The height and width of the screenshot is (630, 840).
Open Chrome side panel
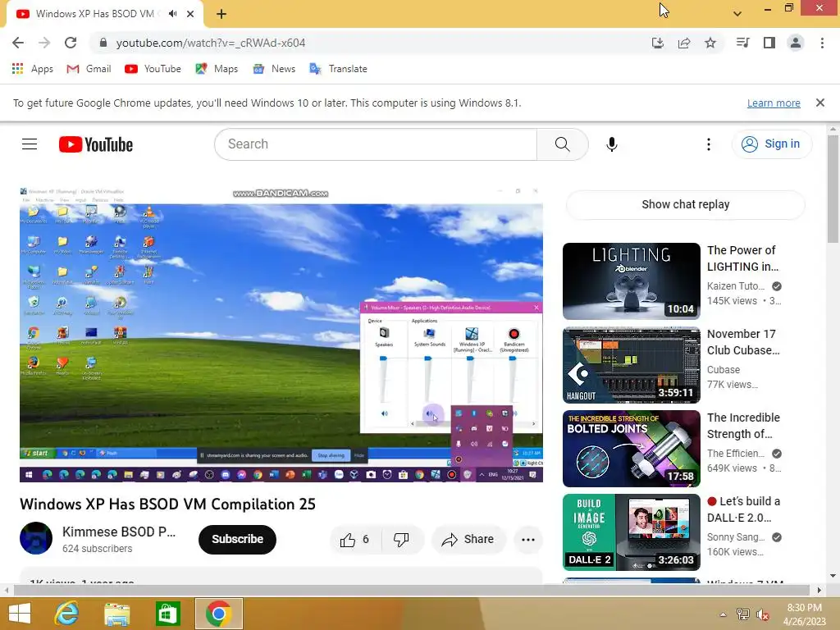[x=769, y=43]
